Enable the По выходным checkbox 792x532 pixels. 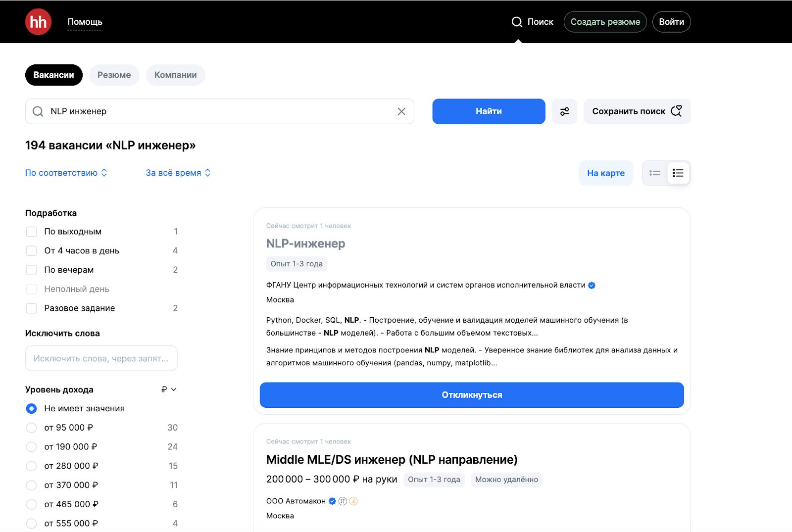pyautogui.click(x=31, y=232)
